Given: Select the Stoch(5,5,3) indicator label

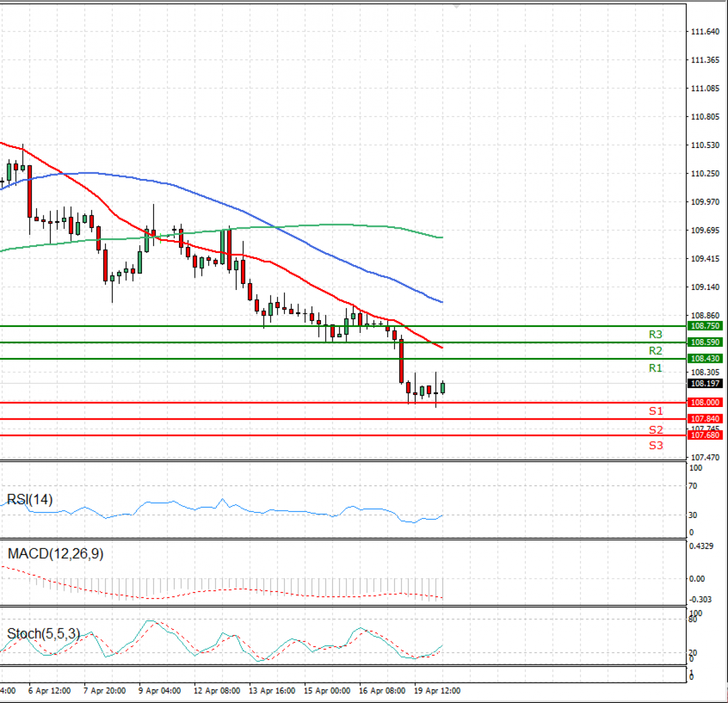Looking at the screenshot, I should 43,634.
